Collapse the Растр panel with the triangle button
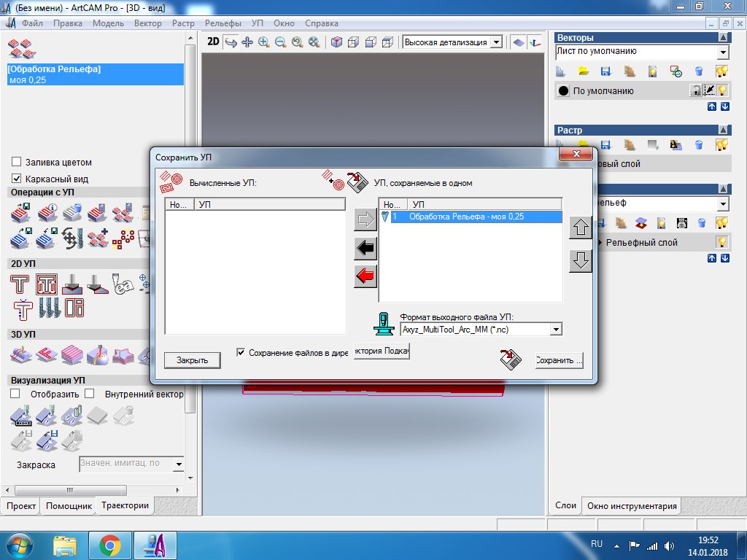The height and width of the screenshot is (560, 747). click(x=723, y=130)
